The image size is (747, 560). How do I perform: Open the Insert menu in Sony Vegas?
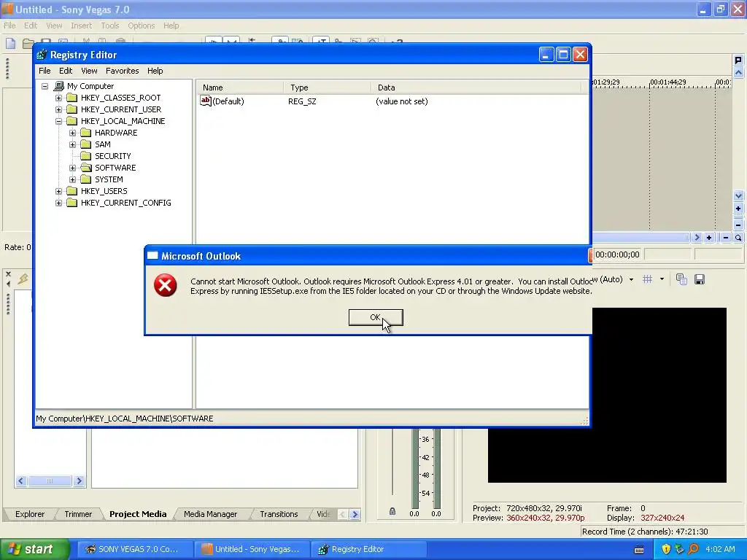pyautogui.click(x=82, y=26)
